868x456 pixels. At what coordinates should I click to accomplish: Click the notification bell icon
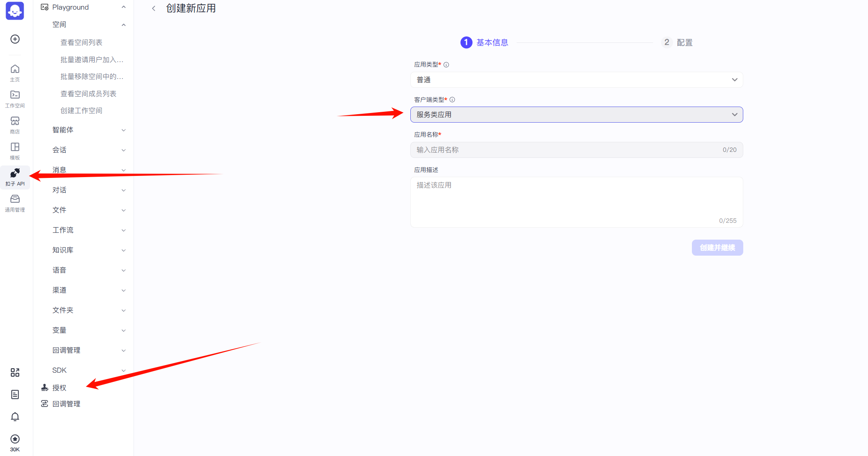(15, 417)
